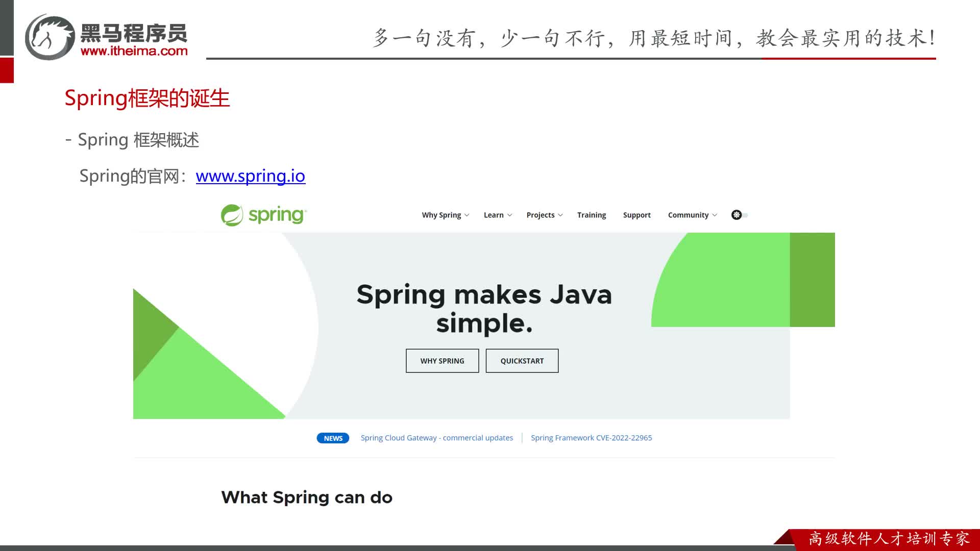Image resolution: width=980 pixels, height=551 pixels.
Task: Click the 'Spring的官网:' label
Action: [x=133, y=176]
